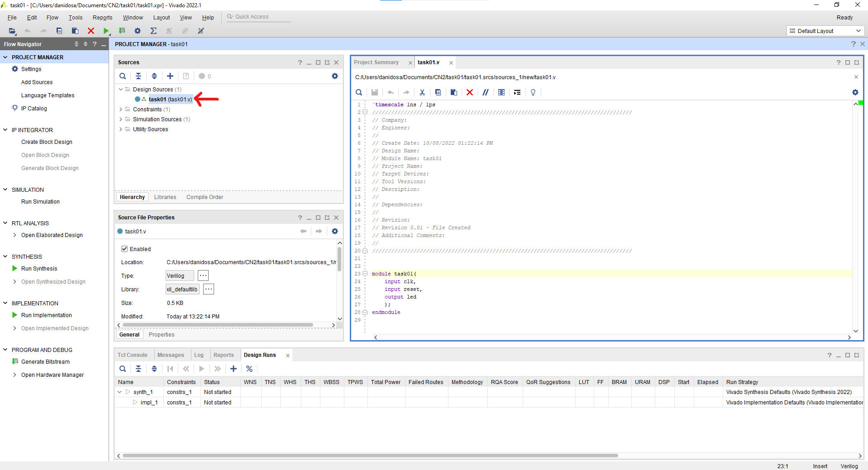This screenshot has width=868, height=470.
Task: Open IP Catalog
Action: [34, 109]
